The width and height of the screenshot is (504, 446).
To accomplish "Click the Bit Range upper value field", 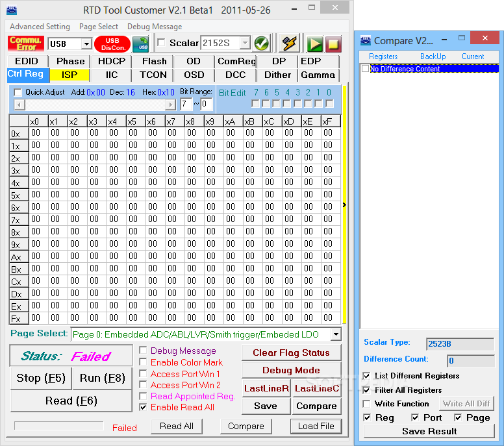I will [186, 104].
